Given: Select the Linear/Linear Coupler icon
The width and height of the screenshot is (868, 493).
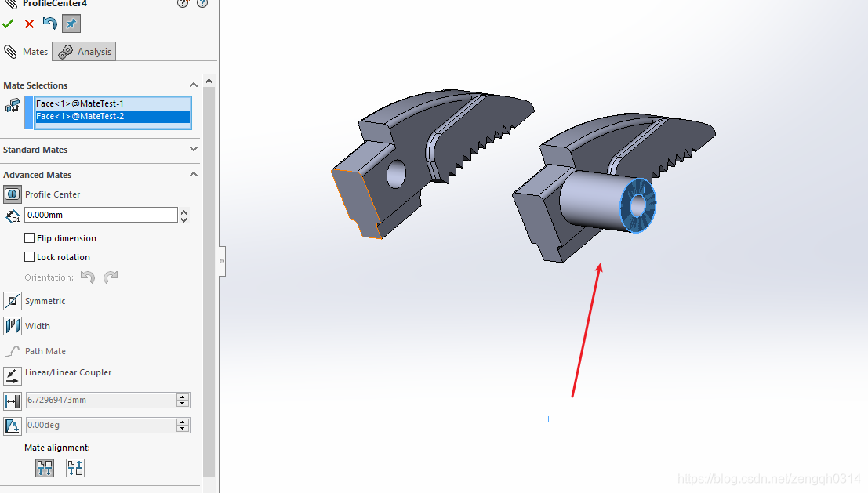Looking at the screenshot, I should point(13,375).
